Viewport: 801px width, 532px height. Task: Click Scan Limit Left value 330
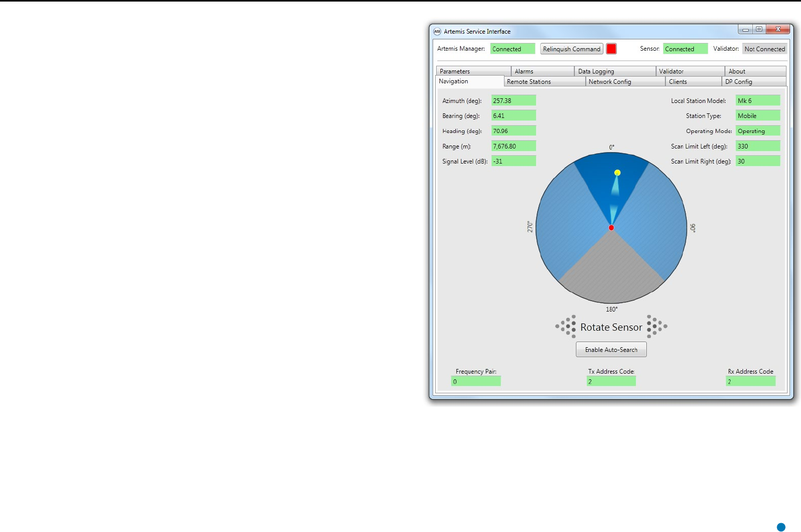pos(758,146)
